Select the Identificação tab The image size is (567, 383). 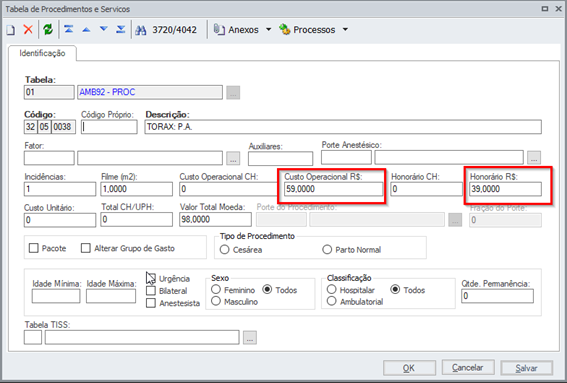pyautogui.click(x=42, y=54)
